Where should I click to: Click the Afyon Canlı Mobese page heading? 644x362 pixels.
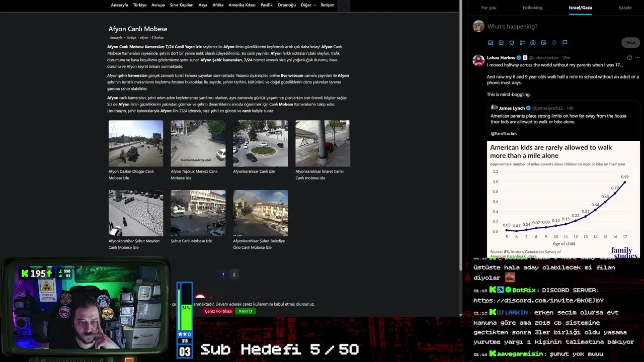coord(138,29)
